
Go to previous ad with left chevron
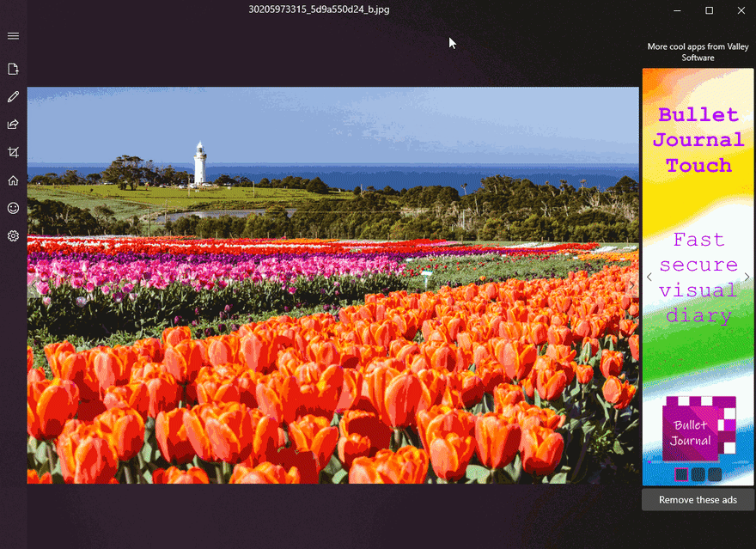click(649, 277)
